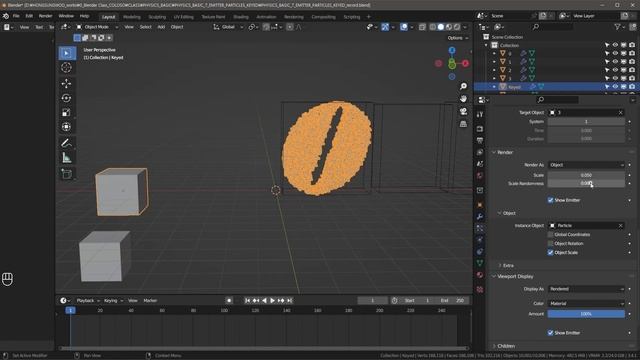Disable Object Scale checkbox
Image resolution: width=640 pixels, height=360 pixels.
[550, 253]
